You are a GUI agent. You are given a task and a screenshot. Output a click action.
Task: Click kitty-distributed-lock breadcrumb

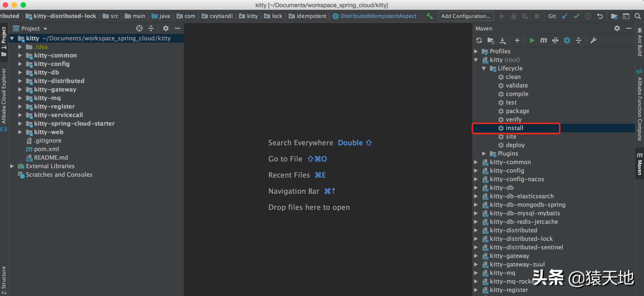64,16
